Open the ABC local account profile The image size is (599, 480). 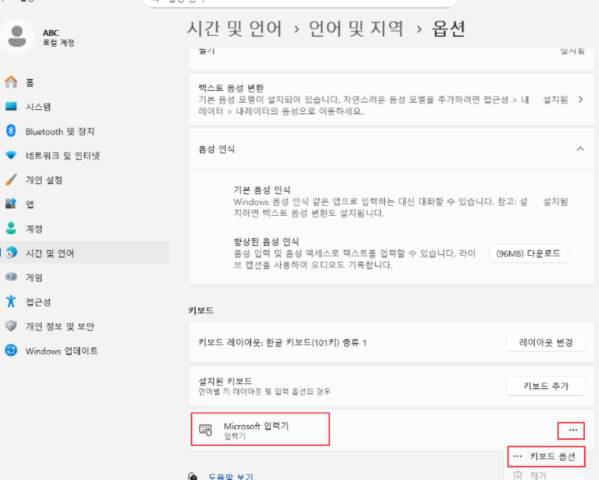(39, 37)
